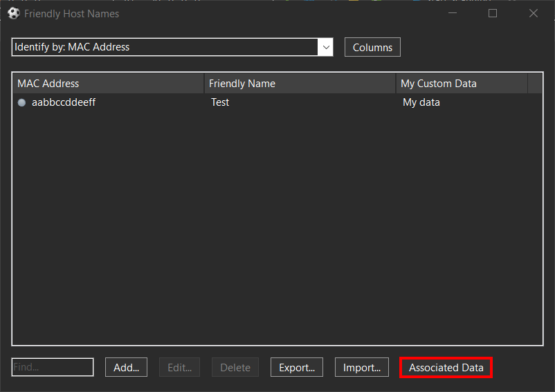Click the Edit... button
Screen dimensions: 555x392
coord(179,367)
